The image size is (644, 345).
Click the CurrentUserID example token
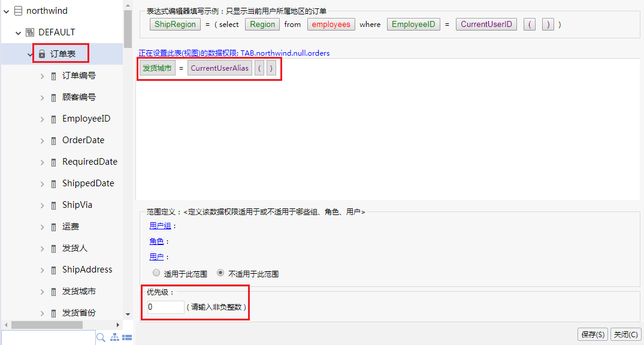[x=486, y=24]
